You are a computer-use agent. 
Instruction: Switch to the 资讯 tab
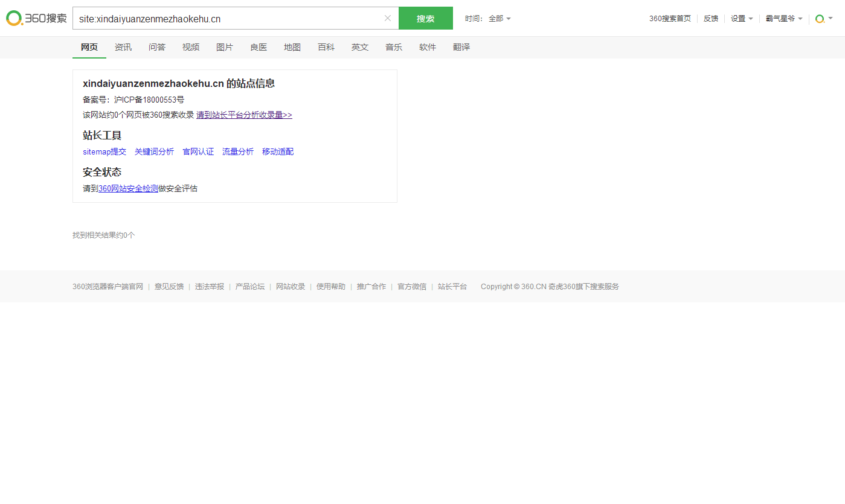coord(123,47)
